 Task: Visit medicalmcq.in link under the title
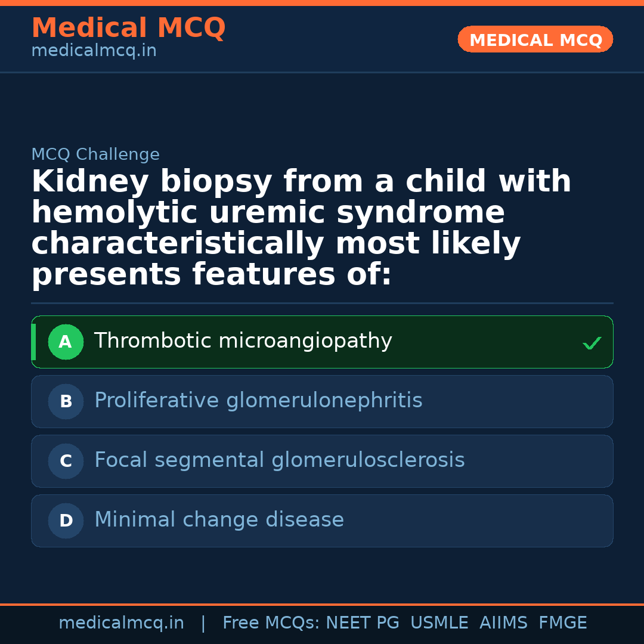click(94, 51)
